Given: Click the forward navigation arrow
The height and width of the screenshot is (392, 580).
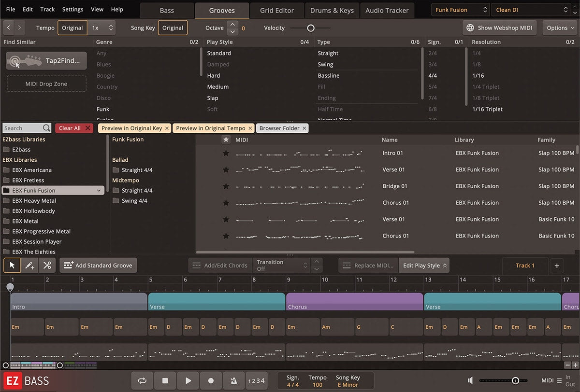Looking at the screenshot, I should [20, 28].
